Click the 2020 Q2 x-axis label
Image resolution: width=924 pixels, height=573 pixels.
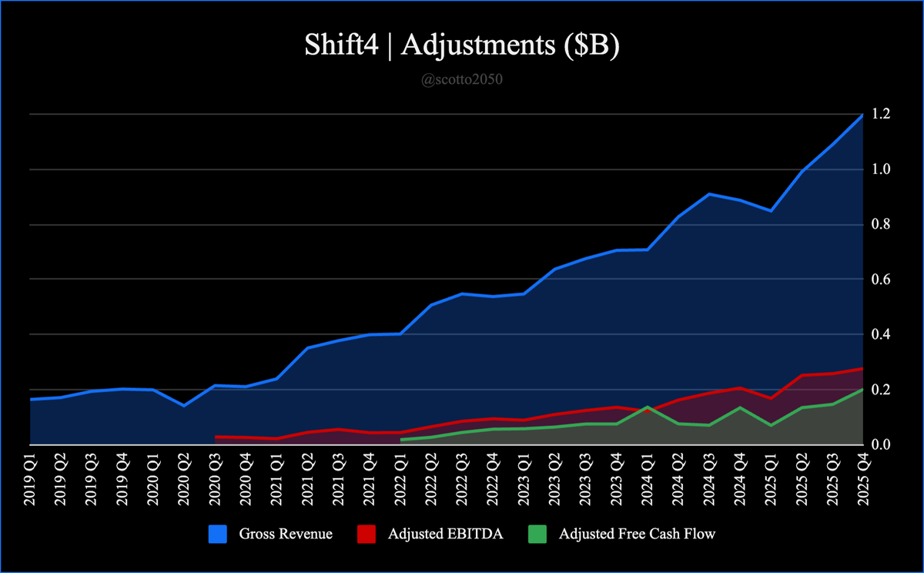[x=184, y=479]
